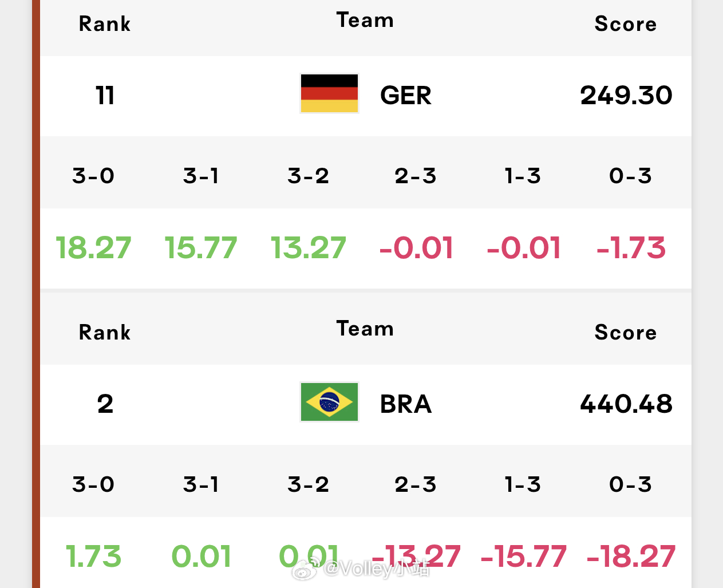The height and width of the screenshot is (588, 723).
Task: Select Germany's 3-1 value 15.77
Action: [201, 248]
